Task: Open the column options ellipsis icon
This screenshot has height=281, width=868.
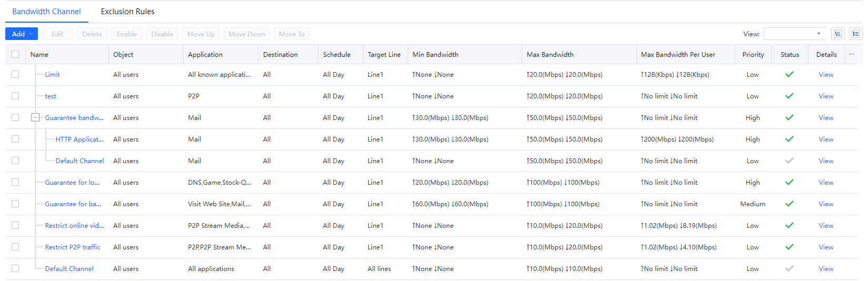Action: pos(851,54)
